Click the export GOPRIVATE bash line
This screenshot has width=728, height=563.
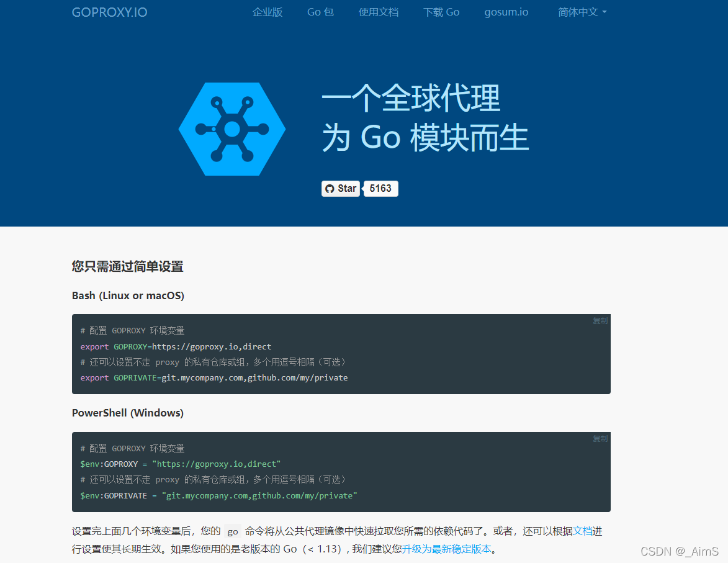click(214, 377)
